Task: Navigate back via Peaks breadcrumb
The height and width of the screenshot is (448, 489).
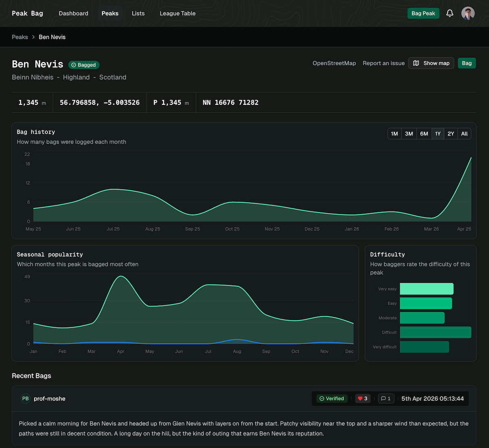Action: click(20, 37)
